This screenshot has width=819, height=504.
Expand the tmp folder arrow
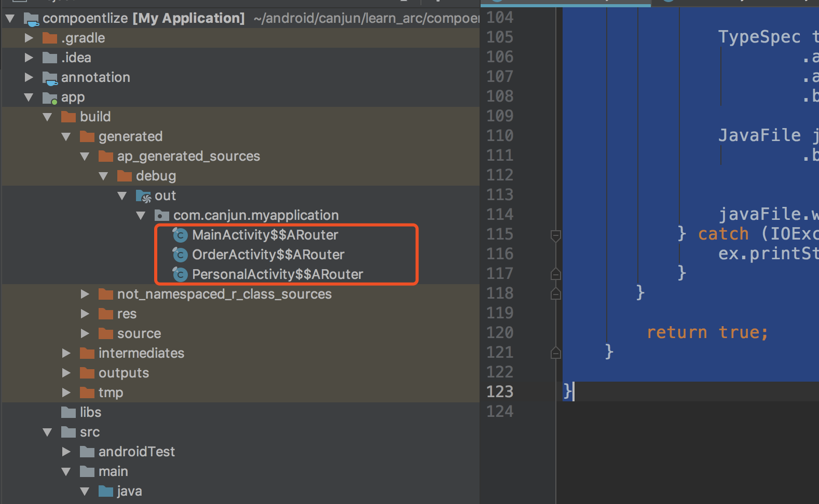pos(66,393)
